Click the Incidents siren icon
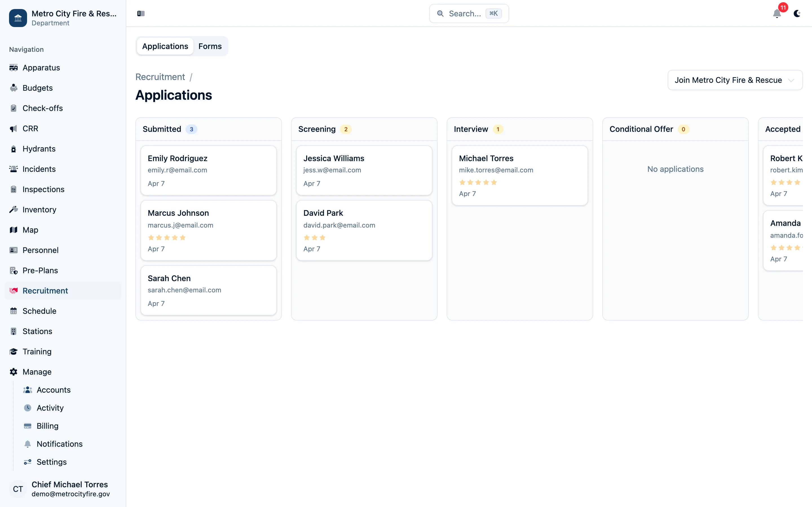 point(14,169)
